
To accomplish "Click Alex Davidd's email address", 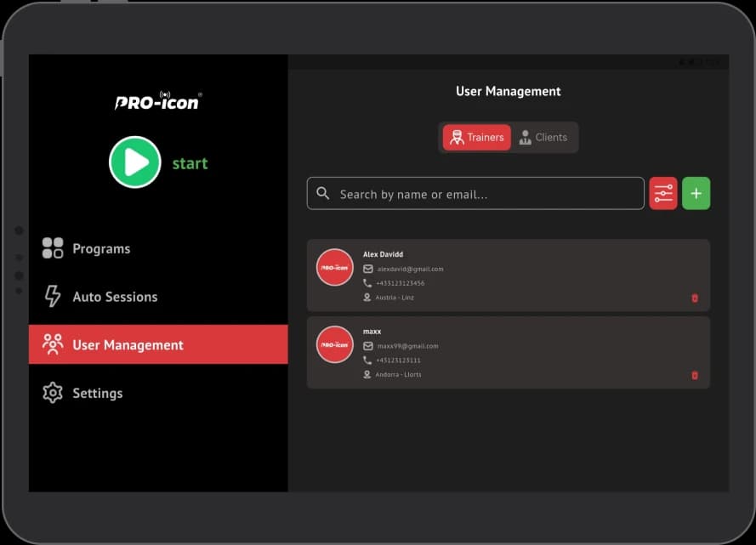I will 410,269.
